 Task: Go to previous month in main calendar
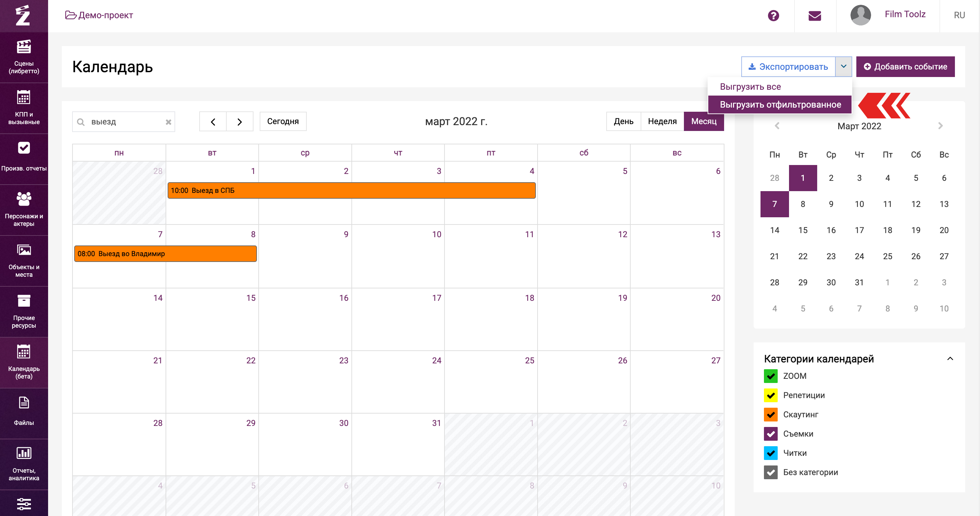213,121
